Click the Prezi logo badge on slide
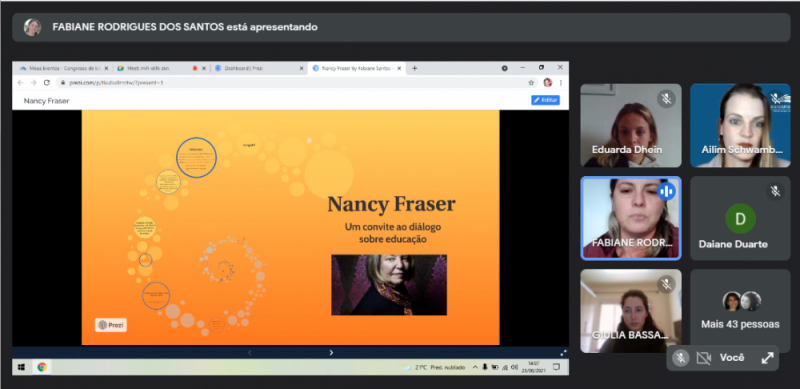The height and width of the screenshot is (389, 800). pos(111,325)
